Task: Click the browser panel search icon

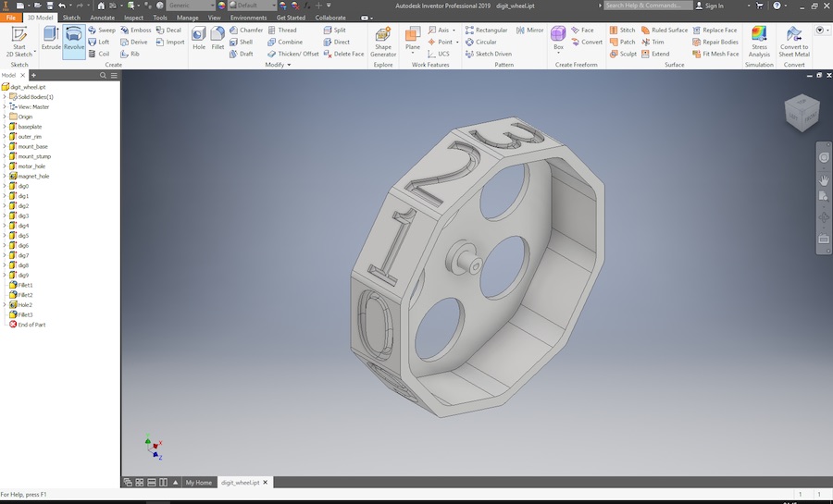Action: point(103,75)
